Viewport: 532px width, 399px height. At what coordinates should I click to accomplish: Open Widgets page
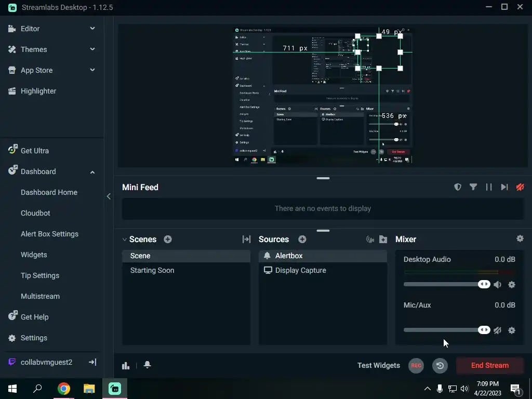pos(34,255)
